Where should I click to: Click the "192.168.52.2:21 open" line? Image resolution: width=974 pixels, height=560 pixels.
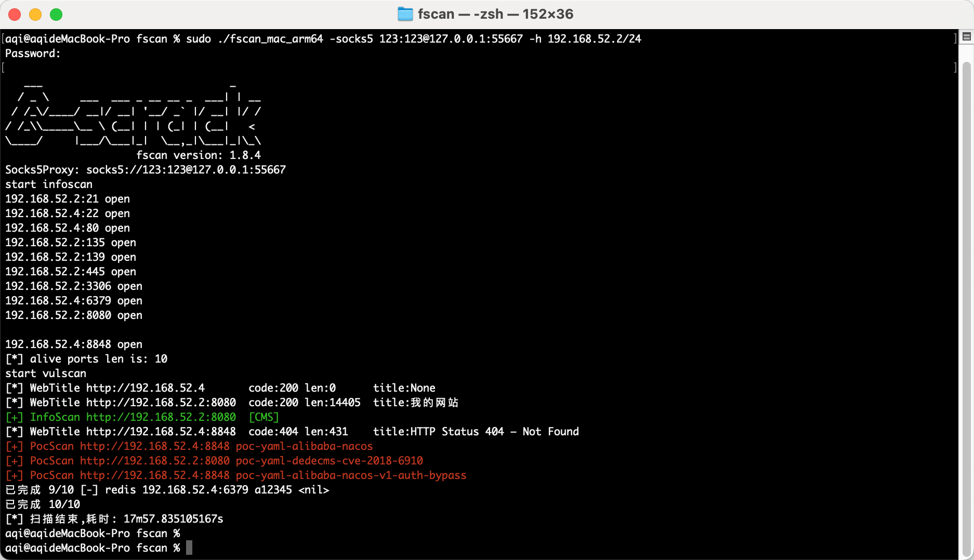pyautogui.click(x=68, y=199)
